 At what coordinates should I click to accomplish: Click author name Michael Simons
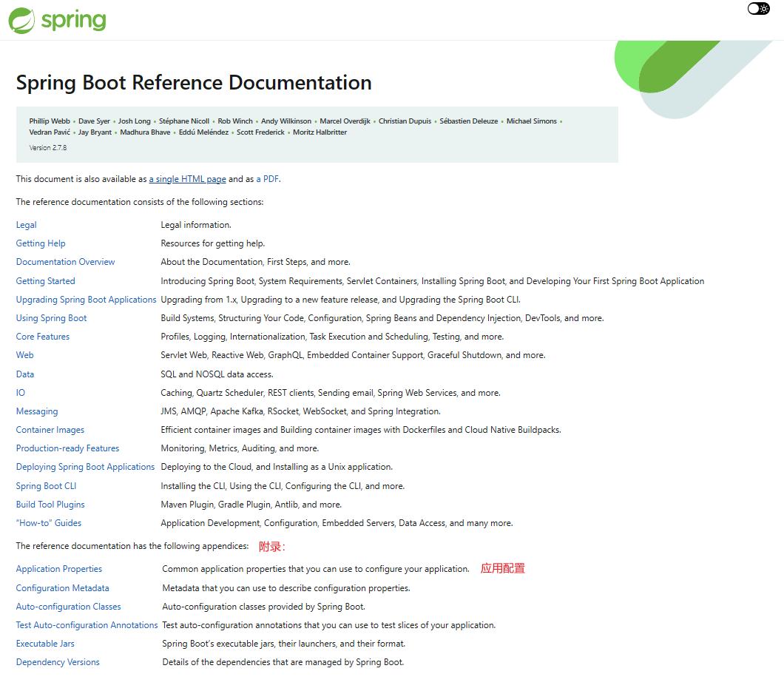click(532, 121)
